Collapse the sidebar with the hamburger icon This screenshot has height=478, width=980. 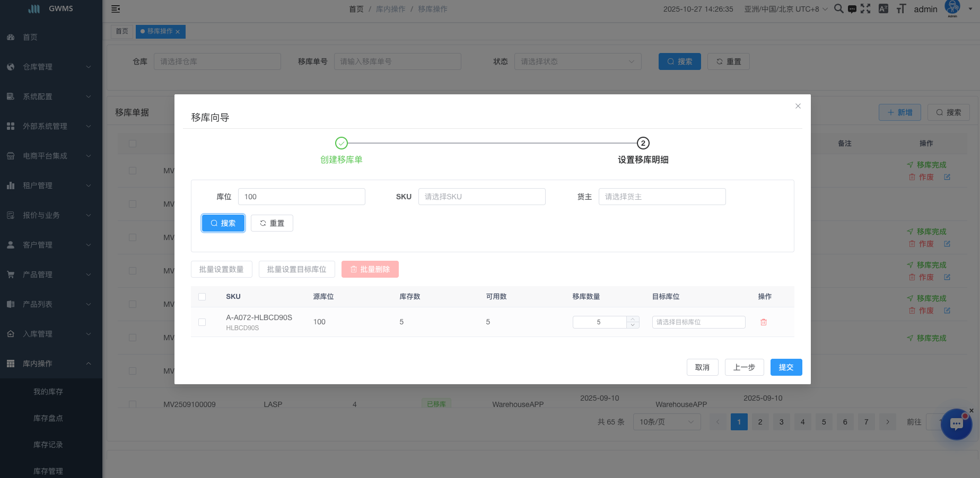coord(116,8)
